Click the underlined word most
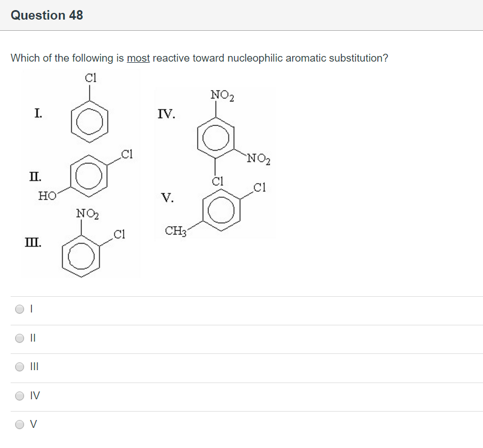The image size is (483, 448). click(138, 58)
